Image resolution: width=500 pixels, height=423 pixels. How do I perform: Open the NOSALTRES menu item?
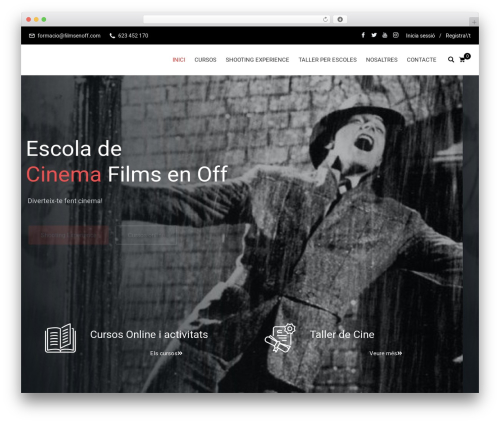[x=382, y=60]
